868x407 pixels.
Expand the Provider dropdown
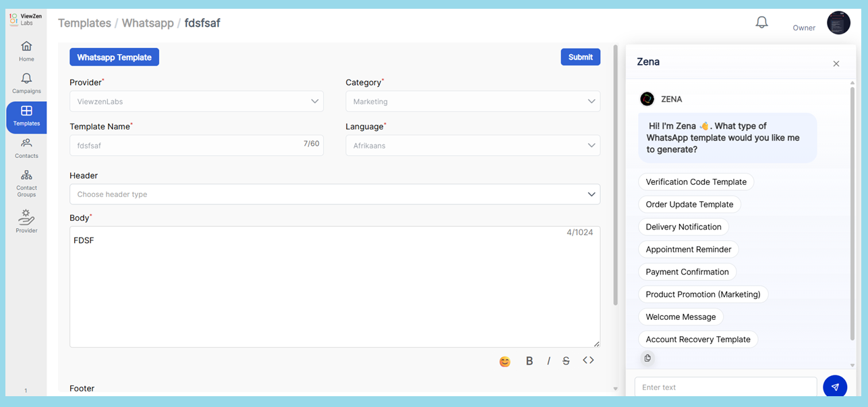coord(196,101)
